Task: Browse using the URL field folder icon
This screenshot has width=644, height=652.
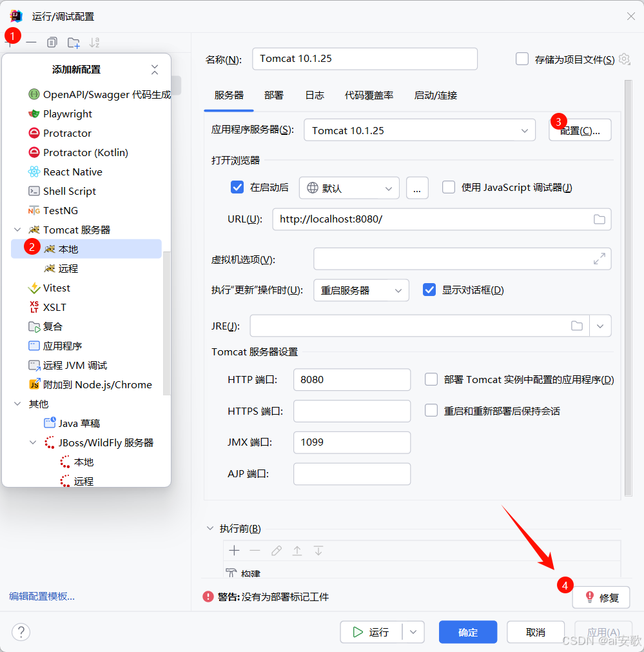Action: click(599, 219)
